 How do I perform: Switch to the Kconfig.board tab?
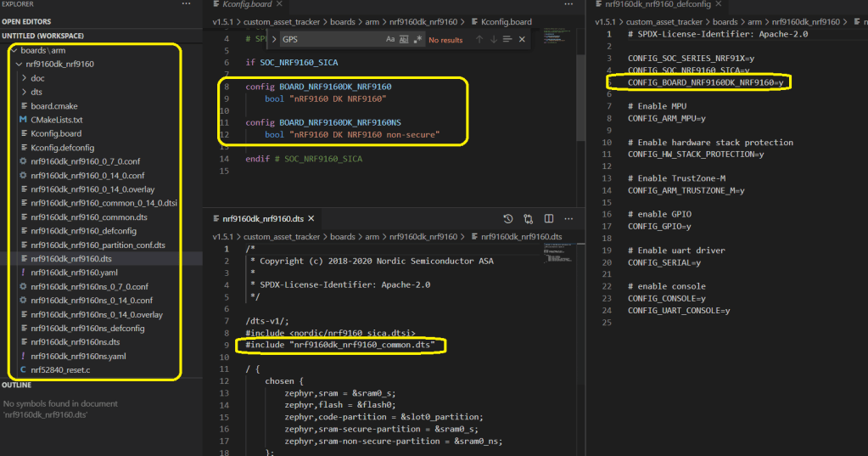pyautogui.click(x=246, y=5)
